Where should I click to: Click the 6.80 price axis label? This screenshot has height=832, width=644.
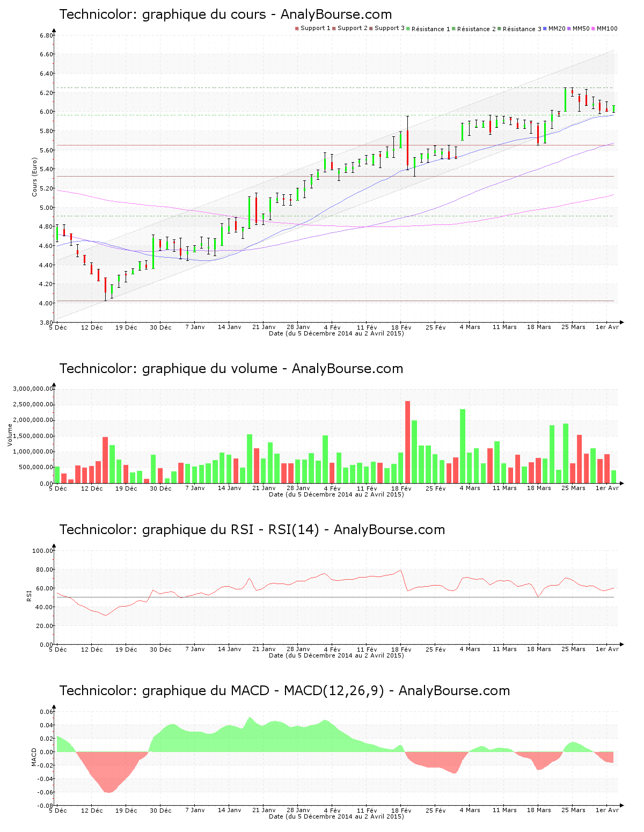(x=47, y=35)
